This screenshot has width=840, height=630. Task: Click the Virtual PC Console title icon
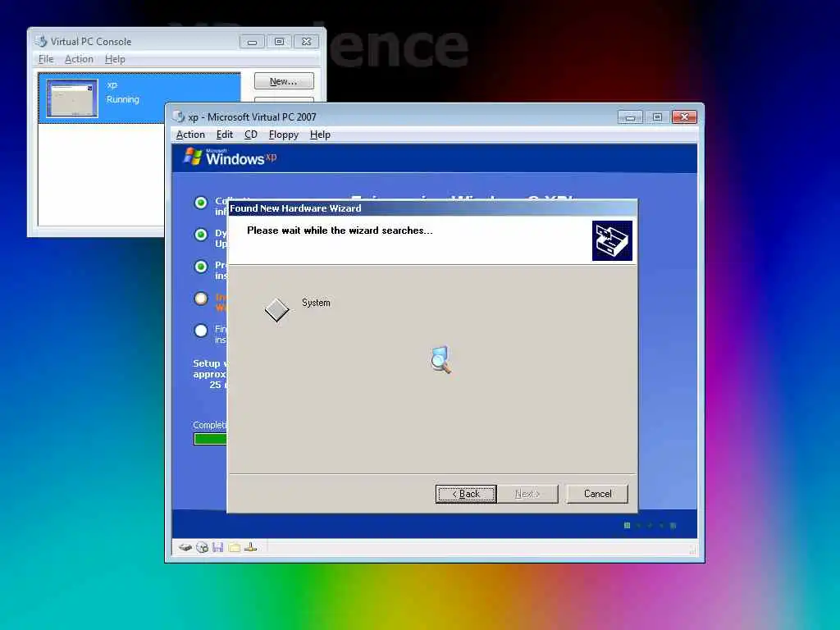click(x=41, y=41)
